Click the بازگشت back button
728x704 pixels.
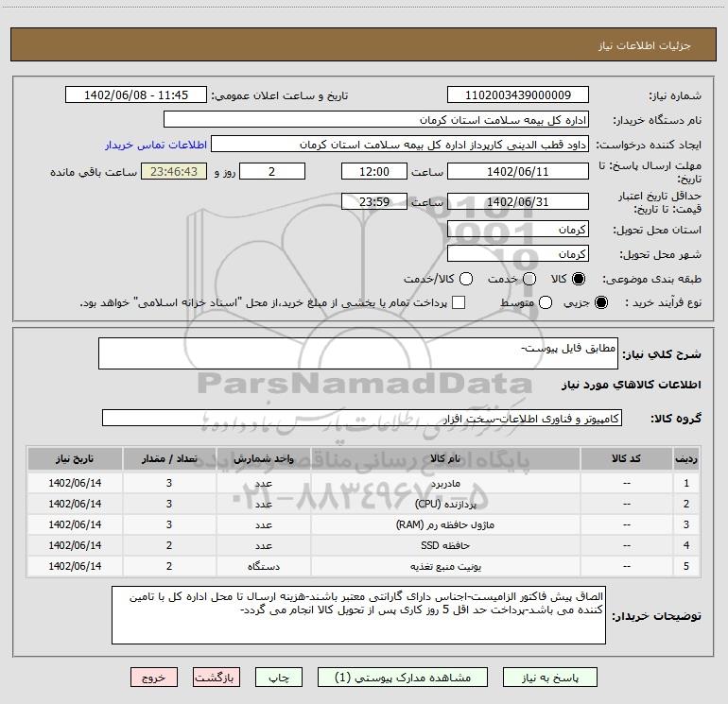217,678
